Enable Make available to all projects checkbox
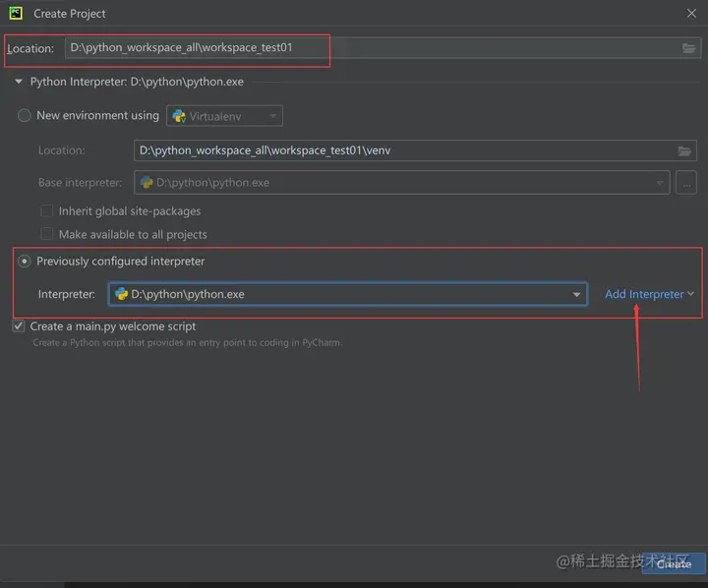The height and width of the screenshot is (588, 708). click(46, 234)
